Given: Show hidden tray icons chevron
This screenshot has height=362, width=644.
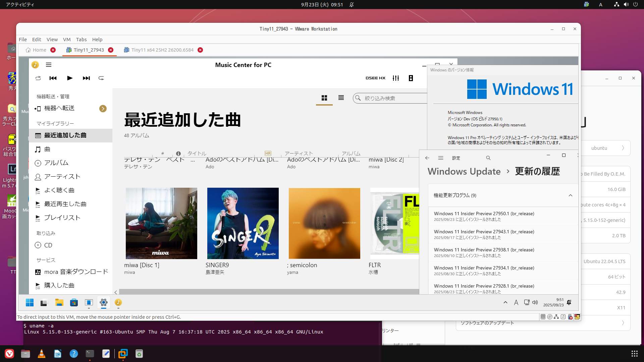Looking at the screenshot, I should pos(505,302).
